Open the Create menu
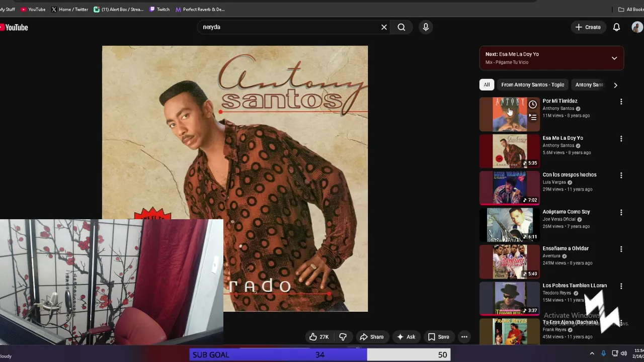Image resolution: width=644 pixels, height=362 pixels. [588, 27]
